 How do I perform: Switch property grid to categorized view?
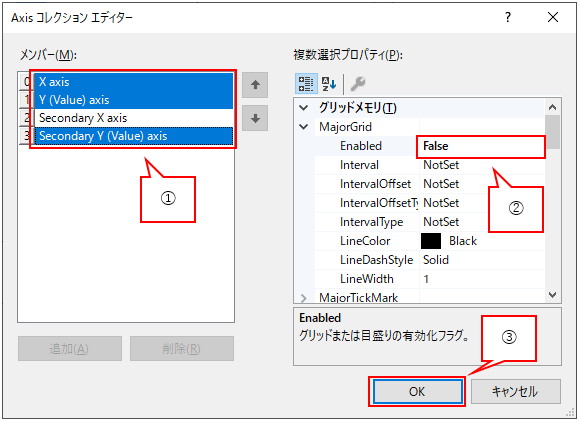coord(306,83)
